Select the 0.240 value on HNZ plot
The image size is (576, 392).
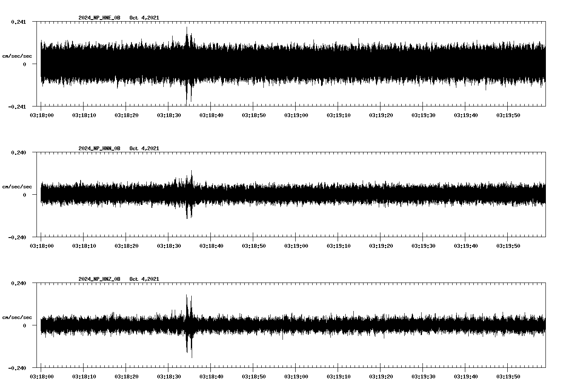[18, 283]
